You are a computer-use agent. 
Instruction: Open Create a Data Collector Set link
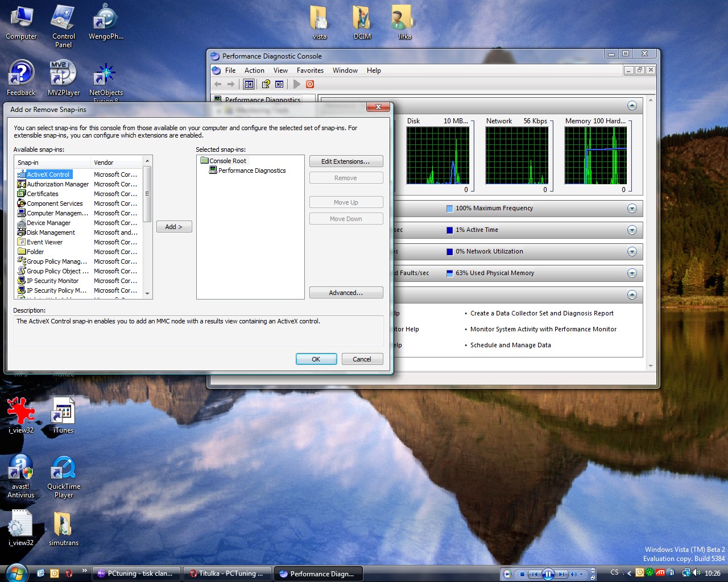(542, 313)
